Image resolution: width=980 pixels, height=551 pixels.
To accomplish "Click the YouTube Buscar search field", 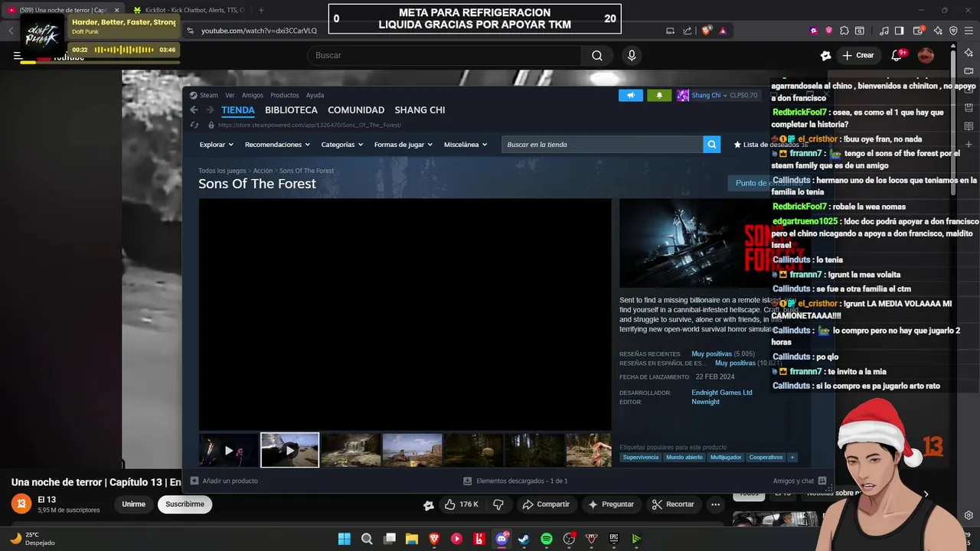I will point(444,55).
